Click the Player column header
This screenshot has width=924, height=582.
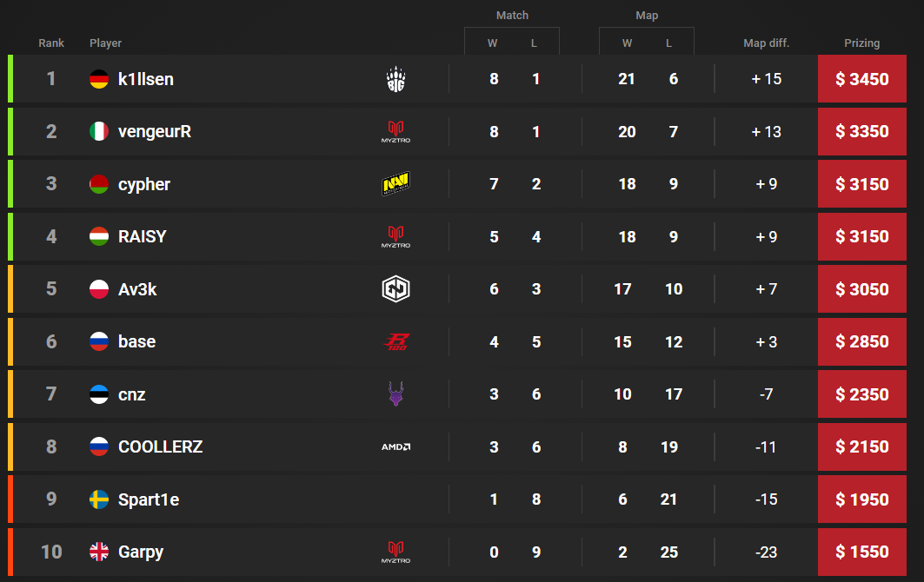tap(105, 43)
